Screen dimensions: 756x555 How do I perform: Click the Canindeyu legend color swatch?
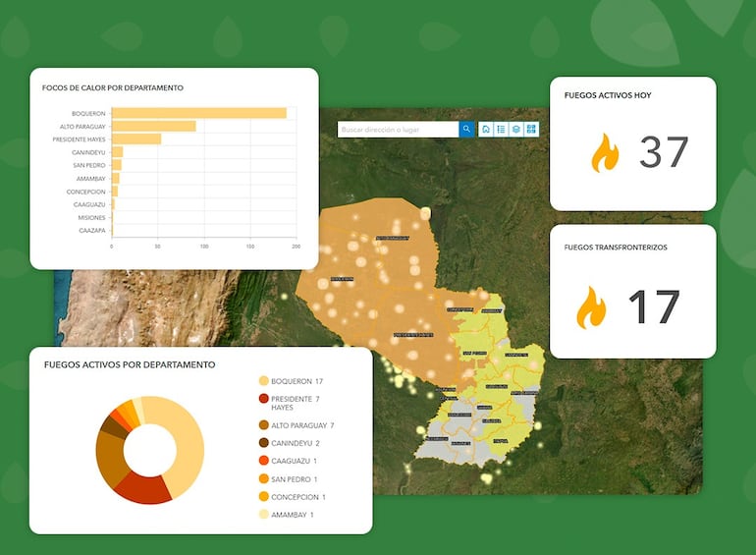pyautogui.click(x=263, y=443)
